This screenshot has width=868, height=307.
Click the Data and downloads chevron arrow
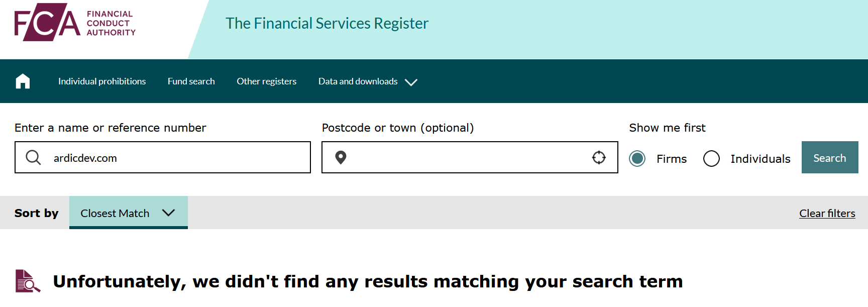pyautogui.click(x=411, y=82)
